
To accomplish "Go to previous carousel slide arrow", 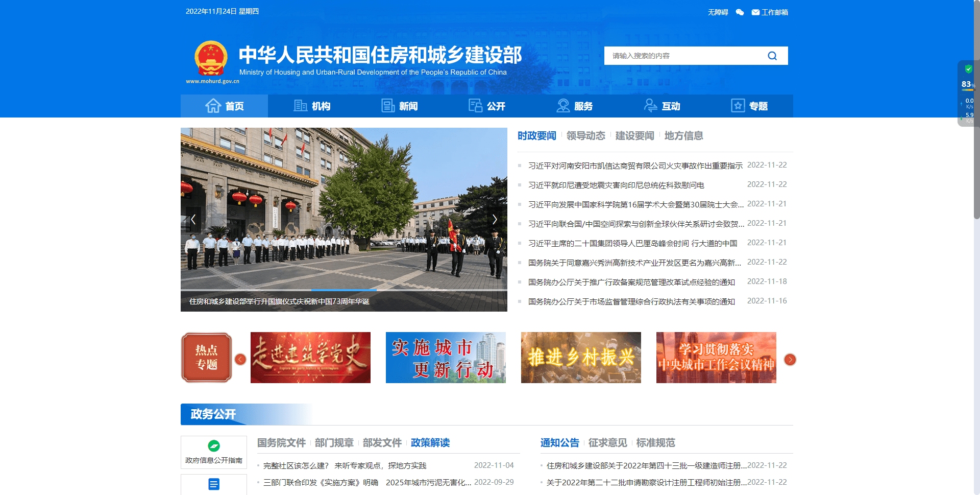I will click(193, 220).
